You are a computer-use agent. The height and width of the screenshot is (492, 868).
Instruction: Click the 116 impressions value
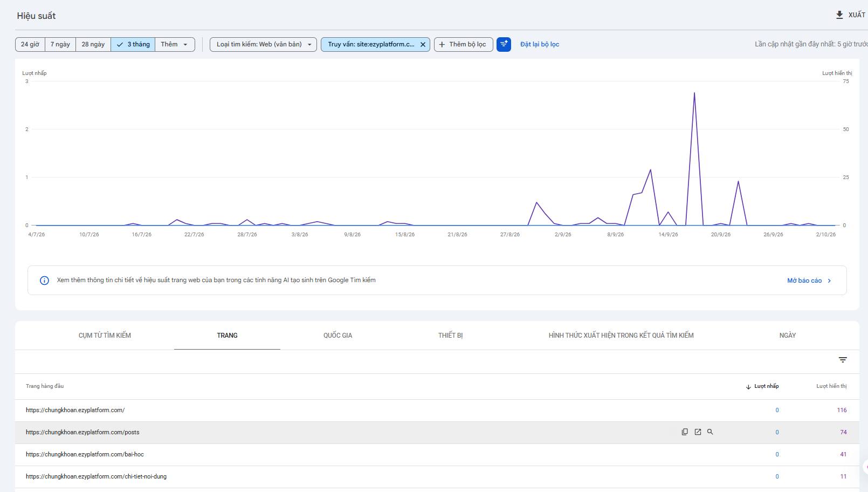click(842, 411)
